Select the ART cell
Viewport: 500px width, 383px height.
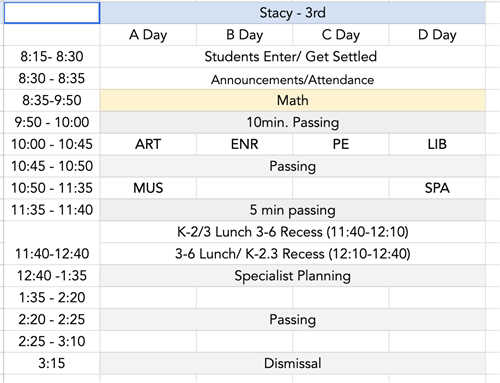(x=148, y=144)
